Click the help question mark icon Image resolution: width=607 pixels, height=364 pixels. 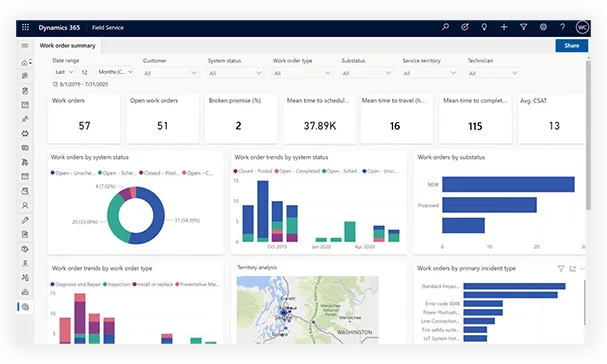(x=562, y=27)
